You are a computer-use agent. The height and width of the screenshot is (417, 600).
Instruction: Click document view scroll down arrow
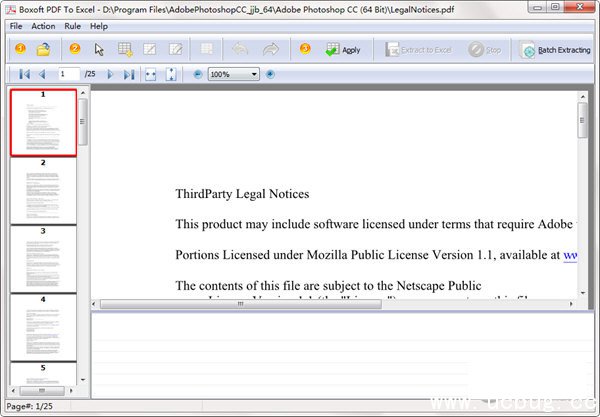click(582, 293)
